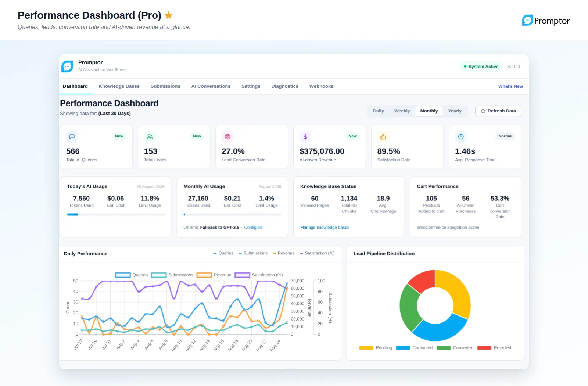588x386 pixels.
Task: Toggle the Queries series in the chart legend
Action: (131, 275)
